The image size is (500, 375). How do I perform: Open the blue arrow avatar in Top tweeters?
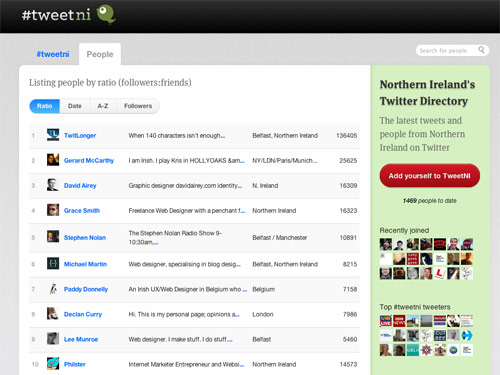click(x=467, y=335)
